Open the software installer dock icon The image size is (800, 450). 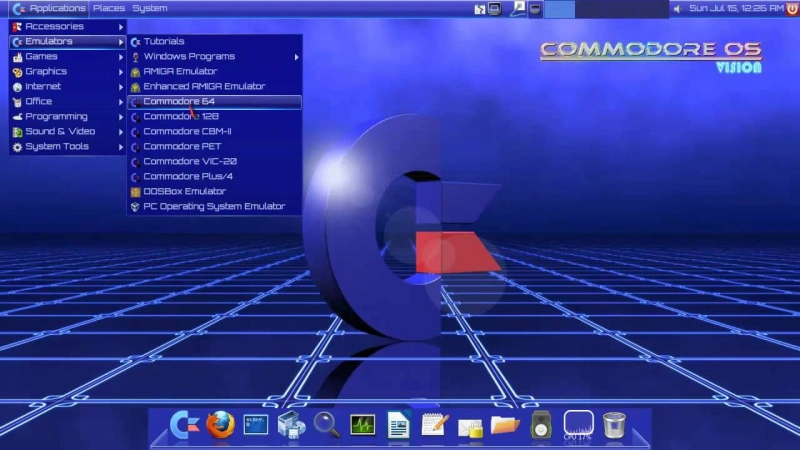(x=291, y=424)
